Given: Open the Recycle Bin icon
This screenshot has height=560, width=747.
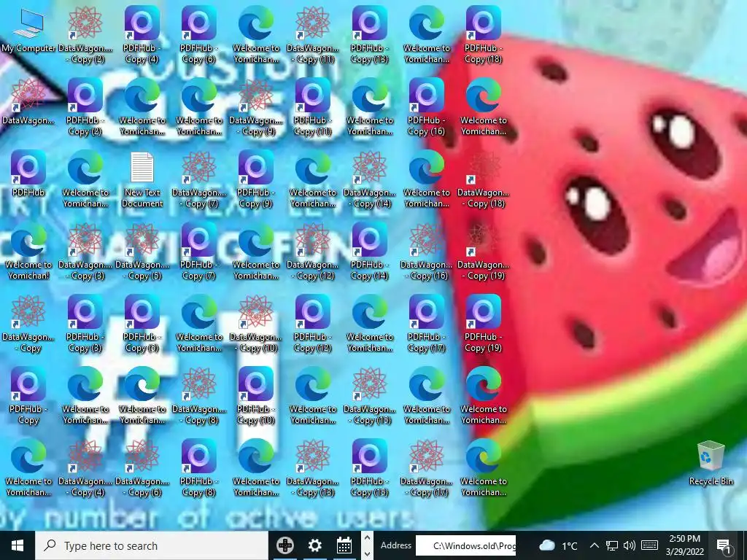Looking at the screenshot, I should (x=711, y=463).
